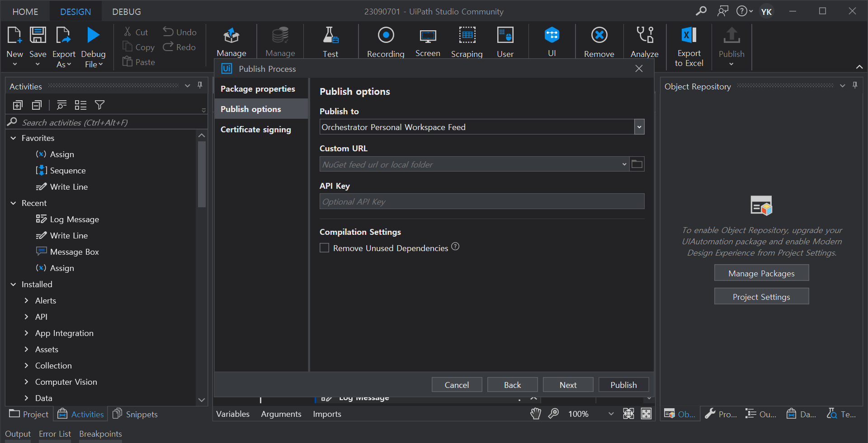
Task: Open UI Explorer icon
Action: pyautogui.click(x=552, y=35)
